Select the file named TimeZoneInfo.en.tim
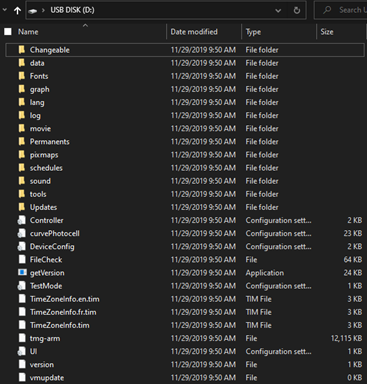Image resolution: width=367 pixels, height=384 pixels. pos(65,299)
